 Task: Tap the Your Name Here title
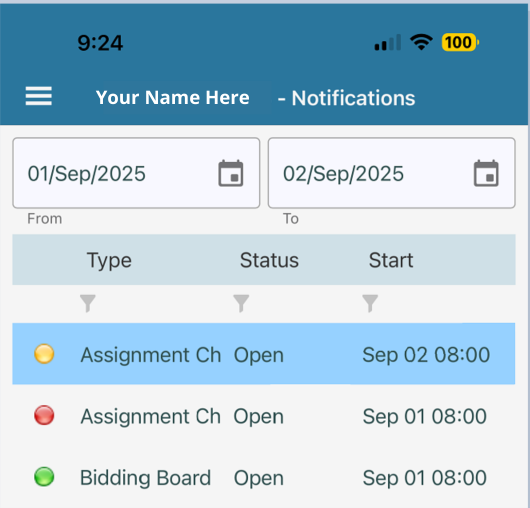172,98
